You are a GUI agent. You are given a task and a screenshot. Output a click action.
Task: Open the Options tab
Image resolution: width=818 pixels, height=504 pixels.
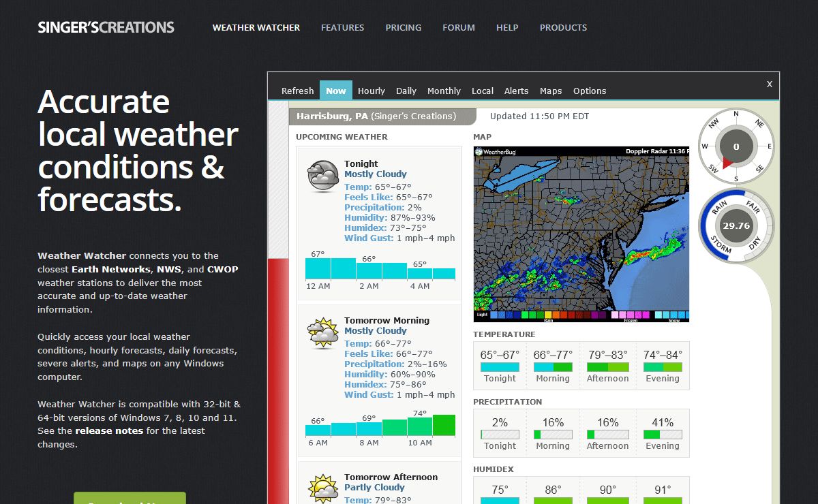pyautogui.click(x=590, y=91)
